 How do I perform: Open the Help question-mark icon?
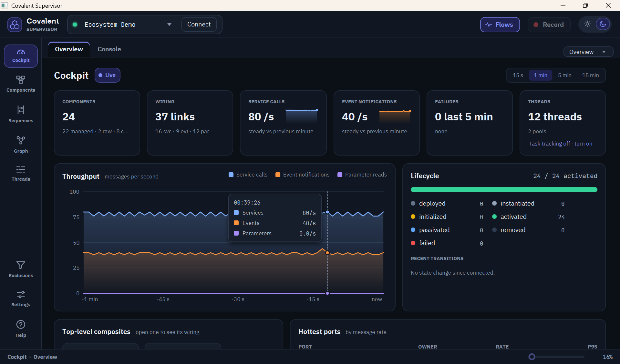tap(21, 325)
